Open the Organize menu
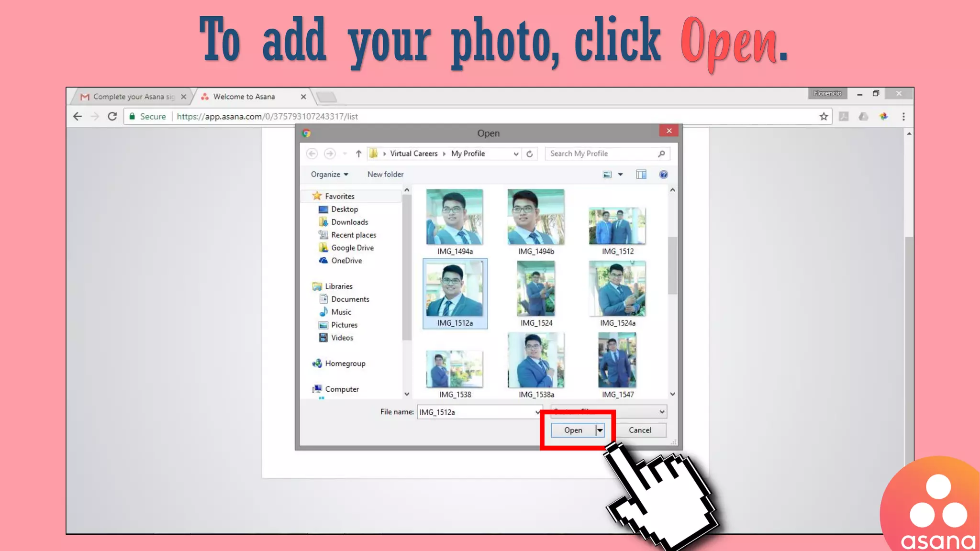Screen dimensions: 980x551 coord(329,174)
